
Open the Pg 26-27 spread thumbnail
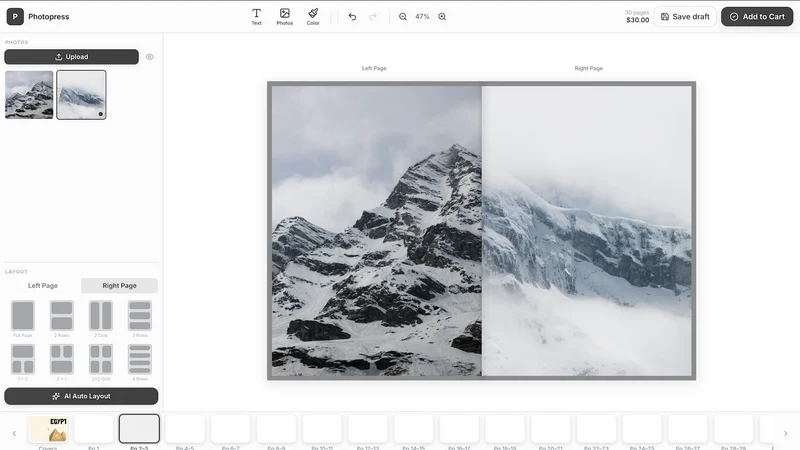pos(688,429)
